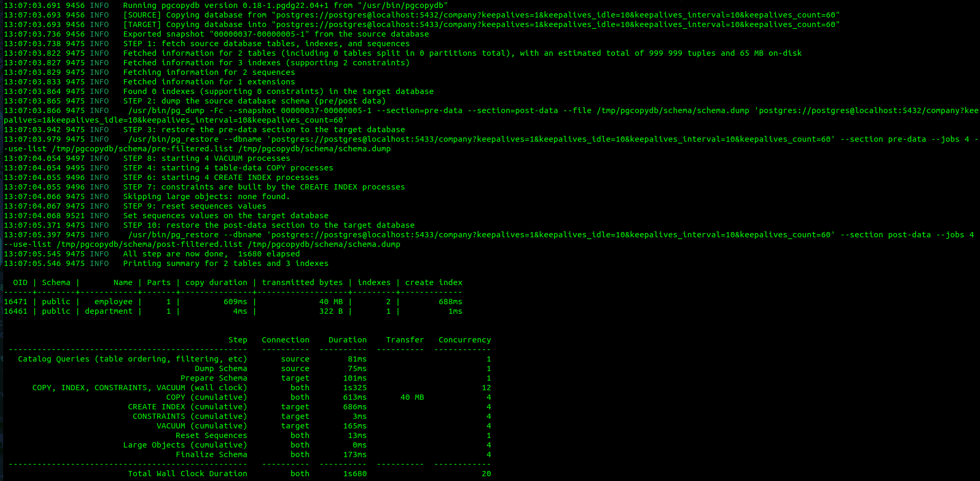The width and height of the screenshot is (980, 481).
Task: Click the 'employee' table name
Action: coord(114,302)
